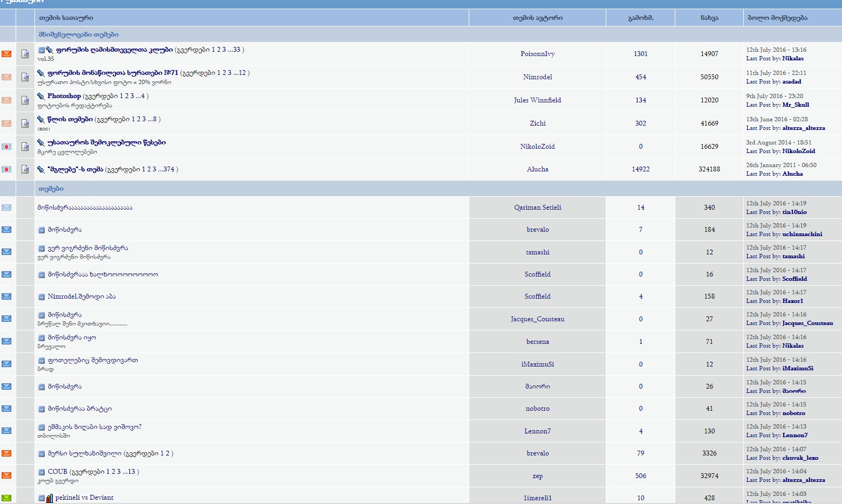The image size is (842, 504).
Task: Click the newest-post icon in the iMaximuSi topic row
Action: point(42,361)
